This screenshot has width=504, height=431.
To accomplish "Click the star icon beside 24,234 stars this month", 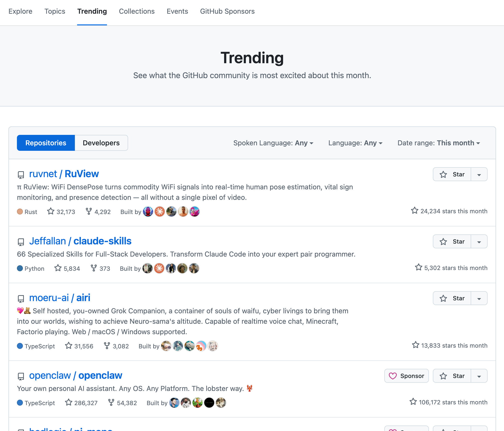I will 414,211.
